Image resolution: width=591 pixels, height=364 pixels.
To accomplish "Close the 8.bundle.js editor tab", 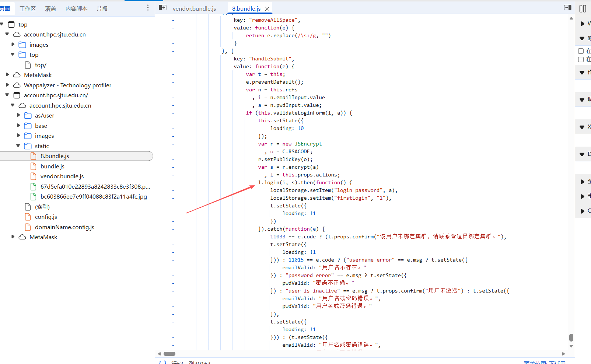I will tap(267, 8).
